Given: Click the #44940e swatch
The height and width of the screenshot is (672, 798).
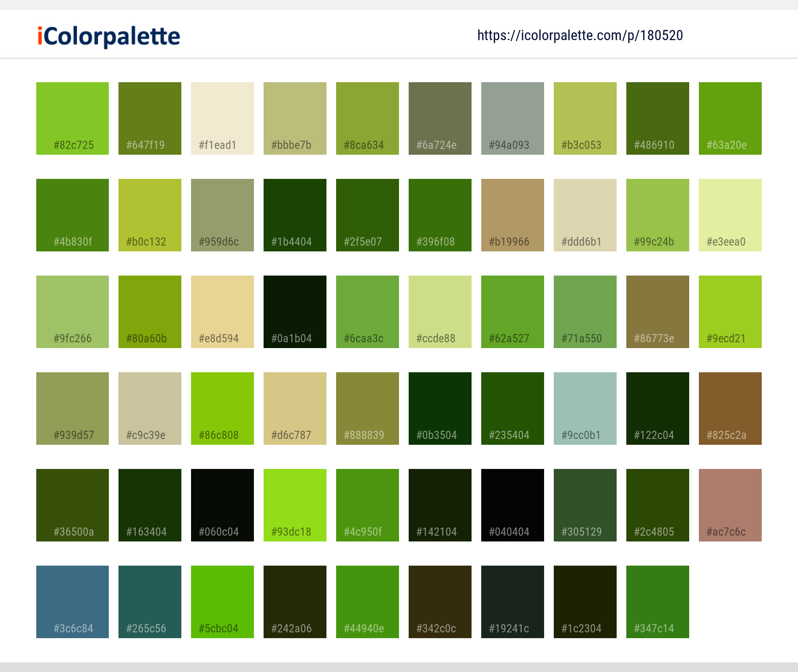Looking at the screenshot, I should (x=368, y=602).
